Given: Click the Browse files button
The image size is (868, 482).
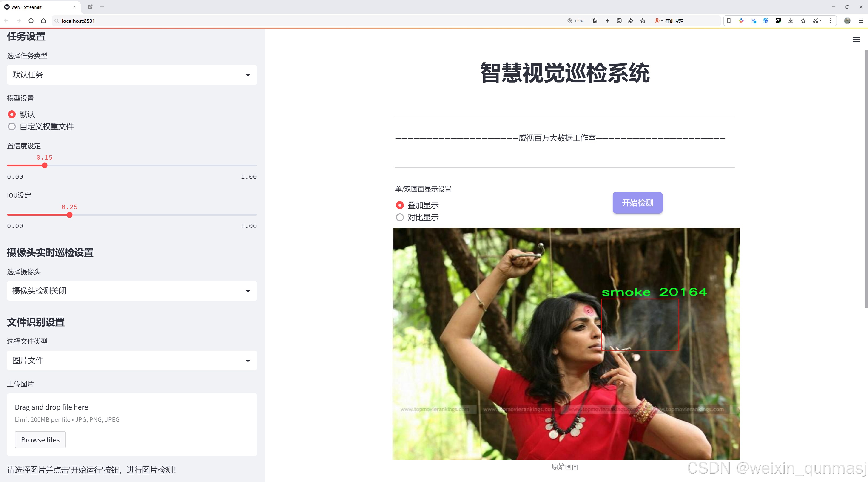Looking at the screenshot, I should [40, 440].
